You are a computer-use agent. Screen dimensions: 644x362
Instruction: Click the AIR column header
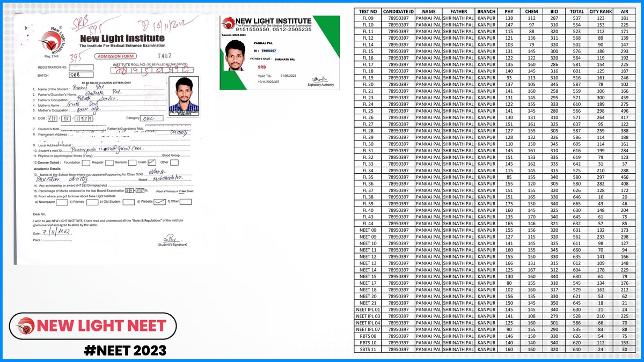(624, 11)
